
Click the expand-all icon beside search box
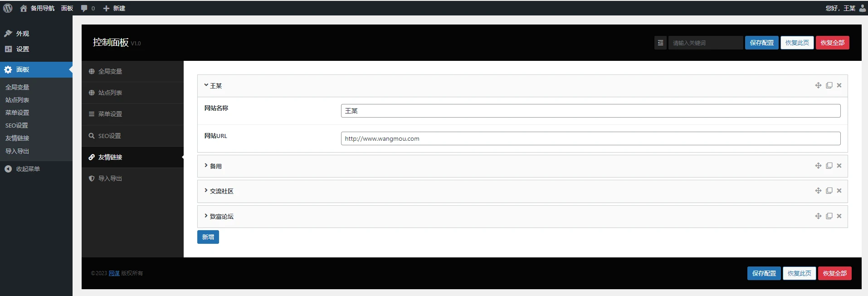[x=660, y=43]
